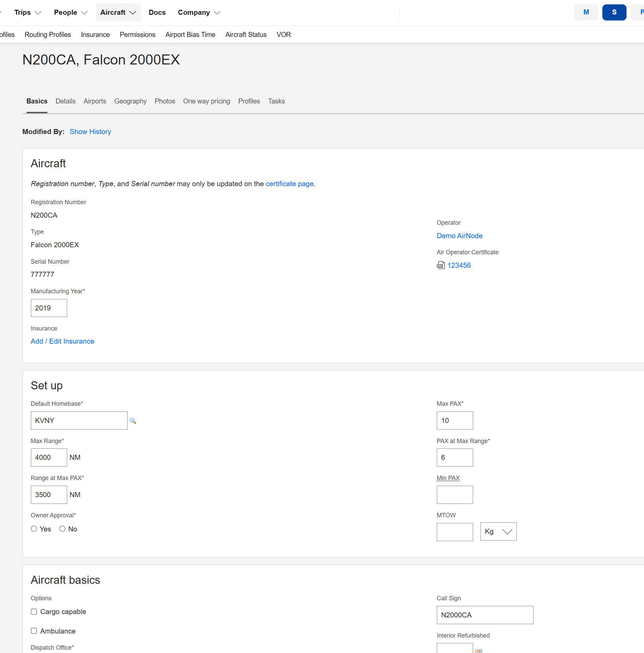Switch to the Airports tab
The height and width of the screenshot is (653, 644).
pyautogui.click(x=95, y=101)
